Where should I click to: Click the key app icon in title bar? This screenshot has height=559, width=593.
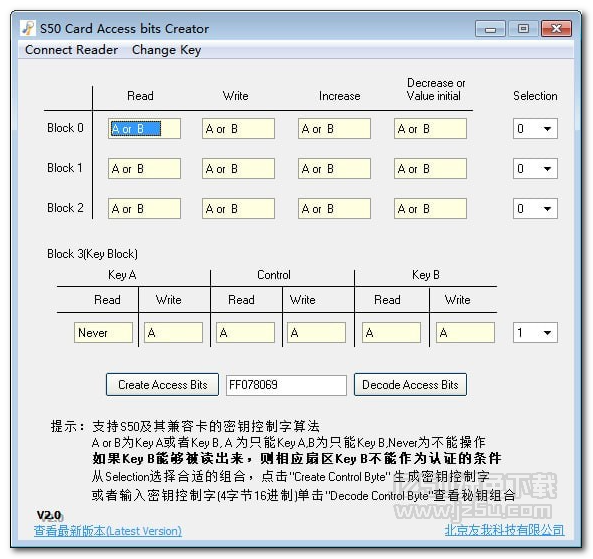click(x=28, y=28)
